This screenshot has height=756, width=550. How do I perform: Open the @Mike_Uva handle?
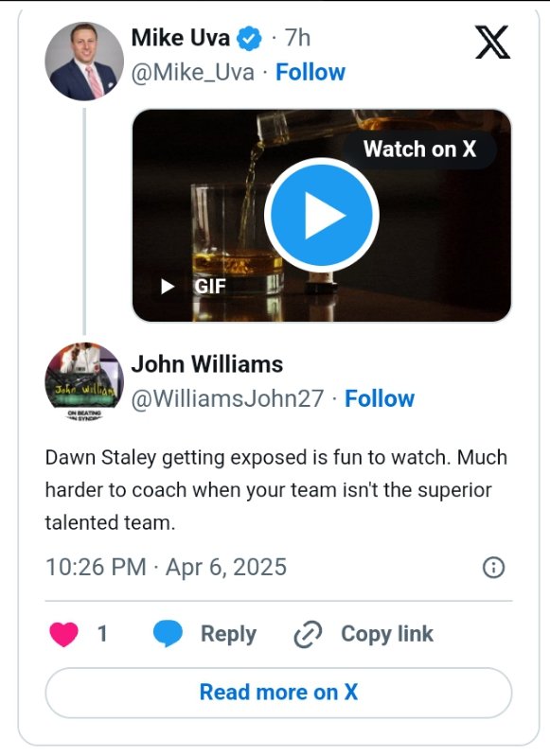(x=192, y=73)
